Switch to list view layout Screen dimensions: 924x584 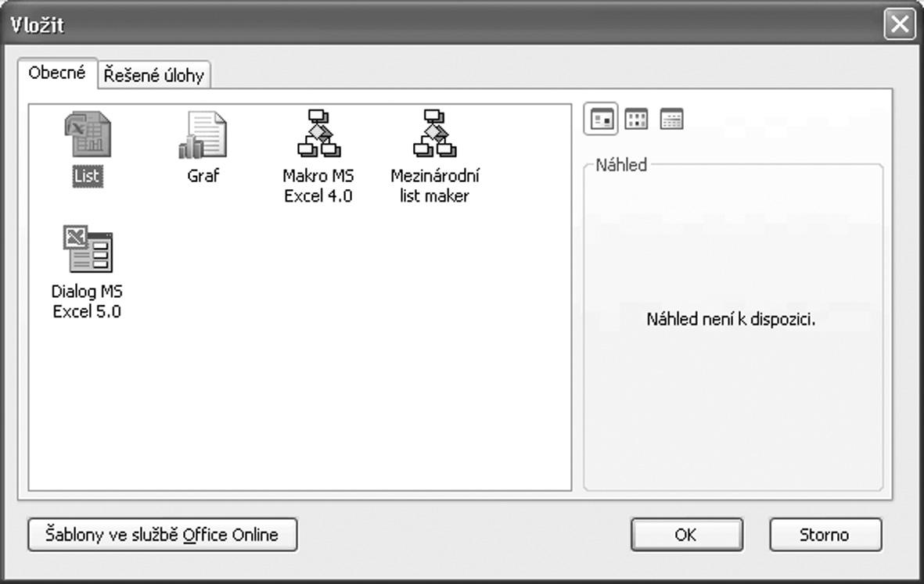point(636,119)
